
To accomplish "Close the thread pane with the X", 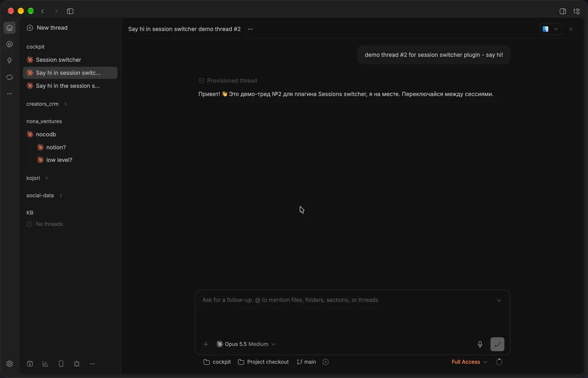I will click(571, 29).
